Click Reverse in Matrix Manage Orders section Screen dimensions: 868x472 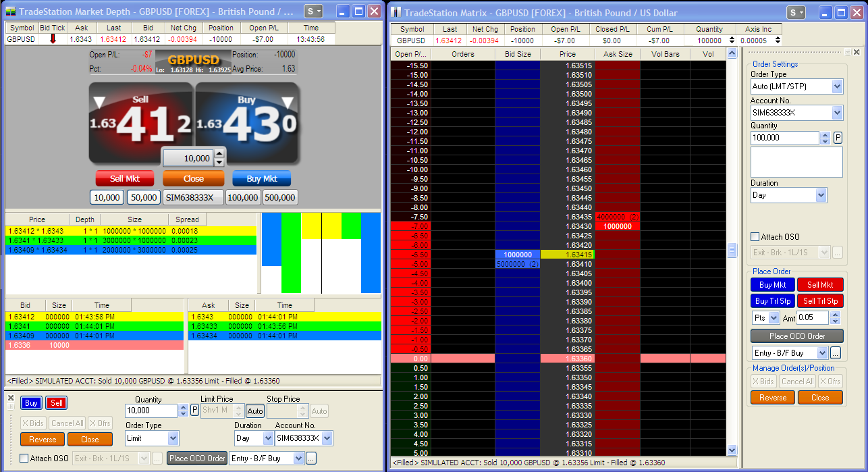click(x=773, y=397)
